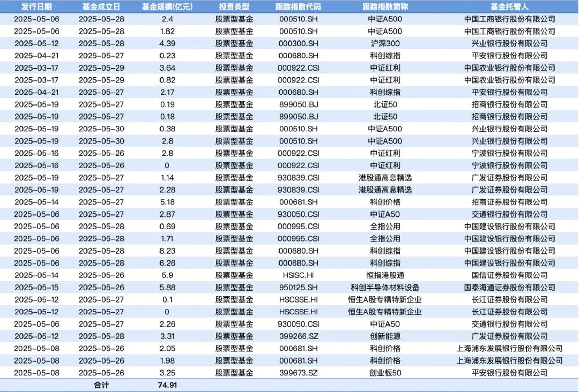
Task: Select the fund size cell 5.9
Action: click(167, 275)
